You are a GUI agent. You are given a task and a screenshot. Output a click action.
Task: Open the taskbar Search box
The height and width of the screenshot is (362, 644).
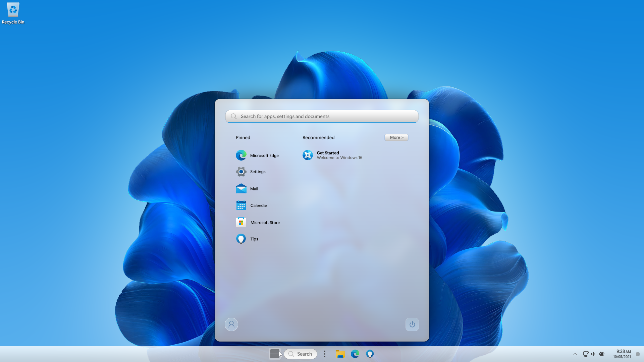[x=301, y=354]
